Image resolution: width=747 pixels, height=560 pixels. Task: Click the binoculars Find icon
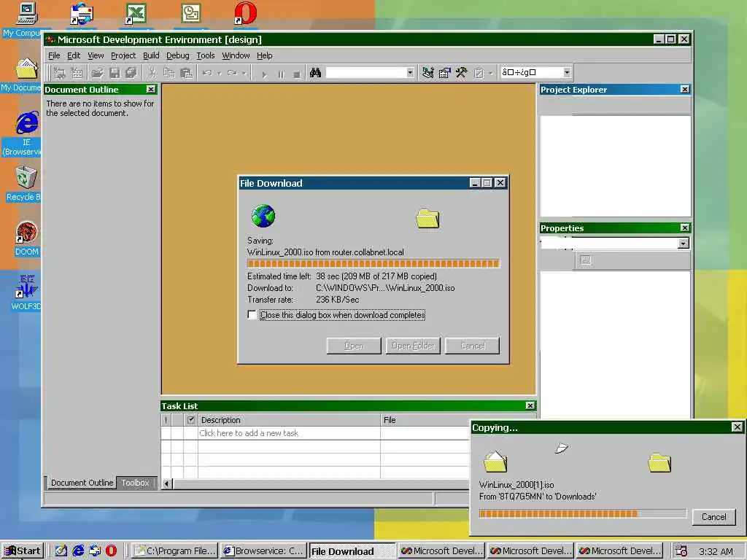click(315, 73)
